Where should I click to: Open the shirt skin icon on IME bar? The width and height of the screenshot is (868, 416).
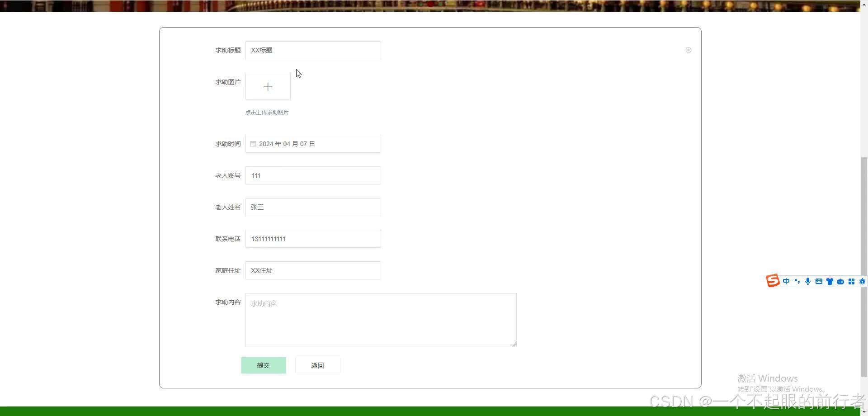coord(830,281)
